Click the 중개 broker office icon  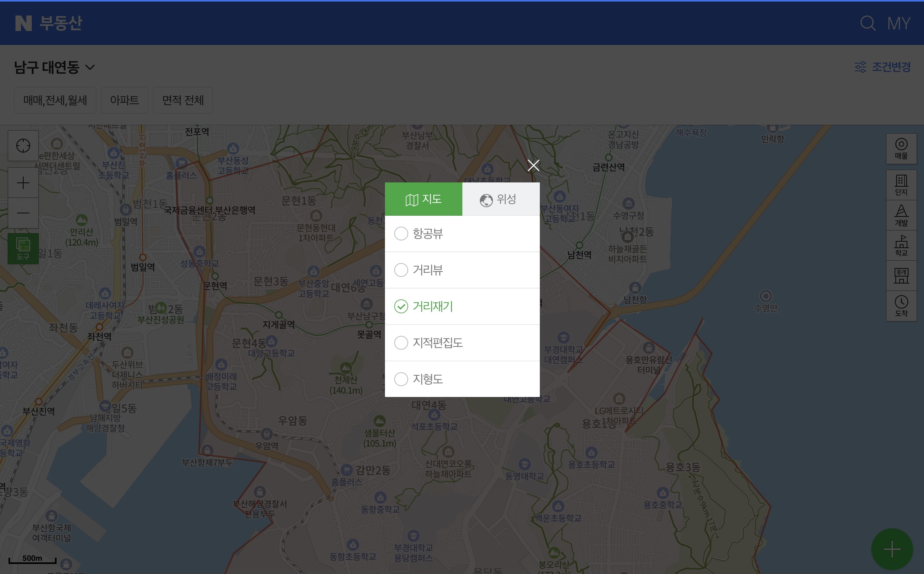901,276
